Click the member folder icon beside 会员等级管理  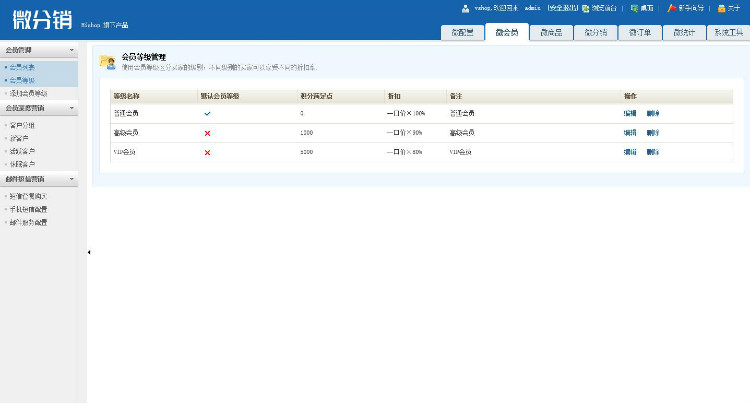click(107, 62)
